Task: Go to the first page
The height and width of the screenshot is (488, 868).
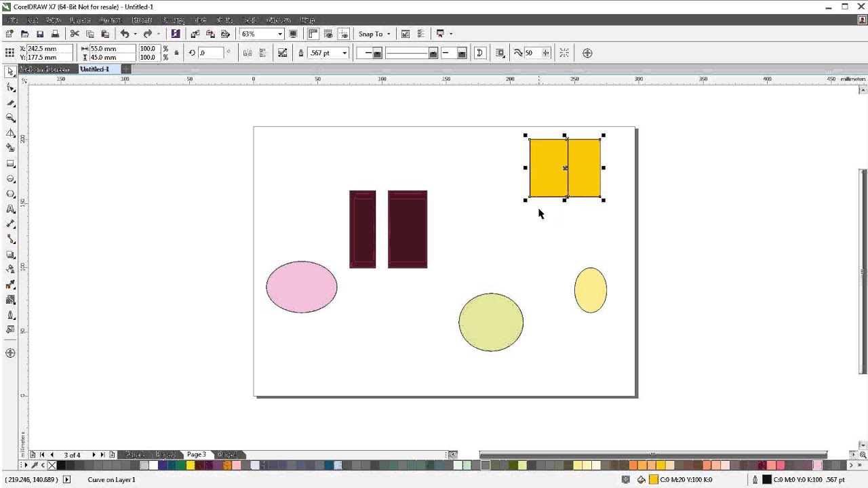Action: coord(42,455)
